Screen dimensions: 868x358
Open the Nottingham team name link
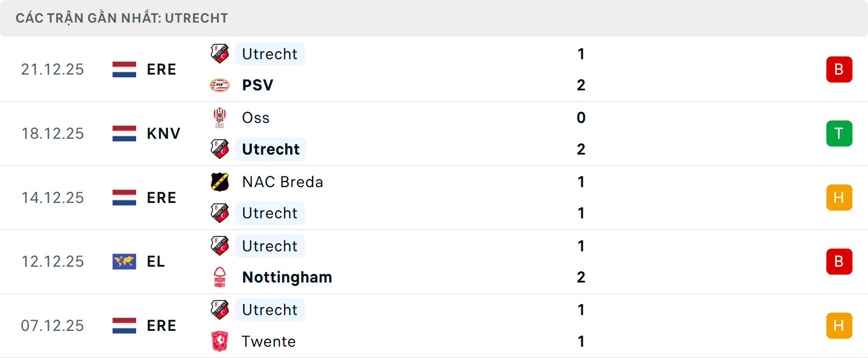pos(287,277)
